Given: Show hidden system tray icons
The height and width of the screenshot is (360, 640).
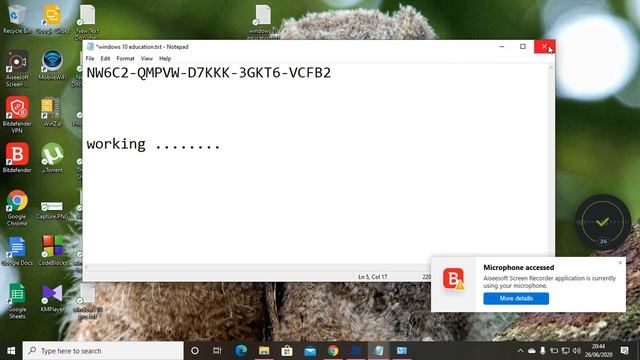Looking at the screenshot, I should click(x=520, y=351).
